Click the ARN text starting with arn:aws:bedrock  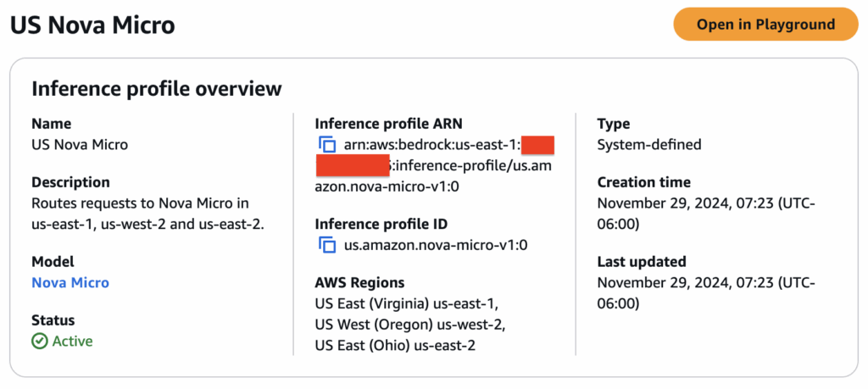(431, 145)
